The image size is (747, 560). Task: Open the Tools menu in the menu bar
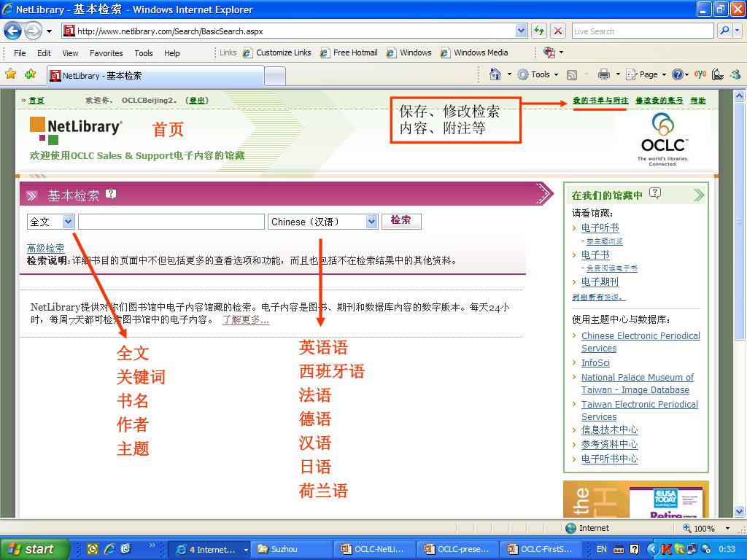144,52
